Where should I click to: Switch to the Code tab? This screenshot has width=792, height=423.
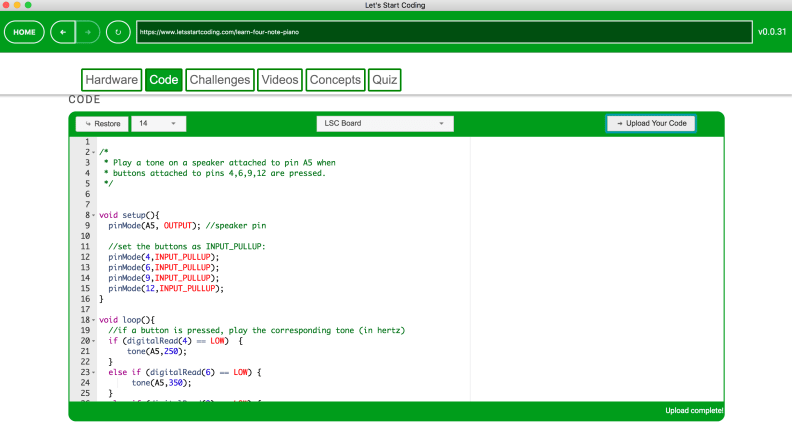(164, 80)
